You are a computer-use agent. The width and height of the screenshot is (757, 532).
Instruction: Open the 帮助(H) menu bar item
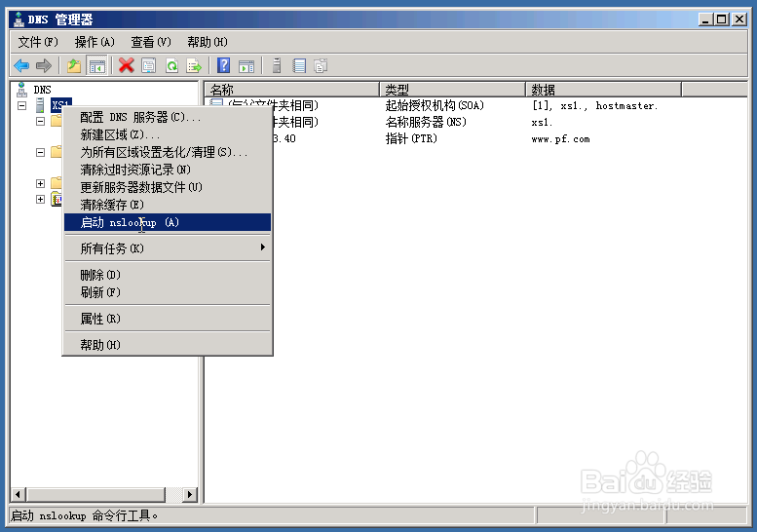point(208,43)
